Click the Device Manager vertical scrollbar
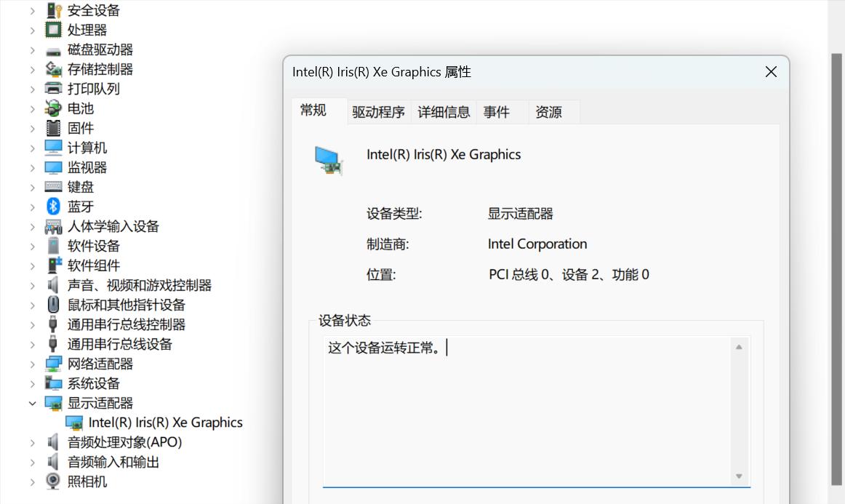Viewport: 845px width, 504px height. coord(836,270)
